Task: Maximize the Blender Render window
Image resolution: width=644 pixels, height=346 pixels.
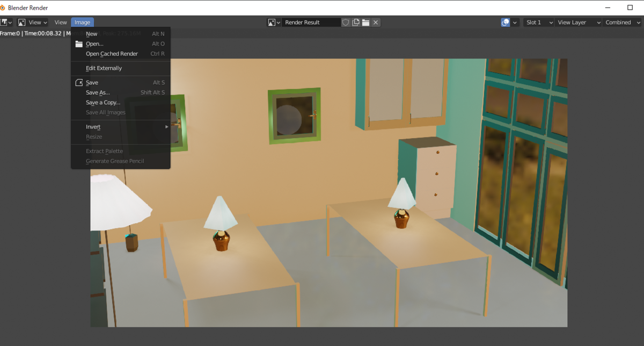Action: click(630, 8)
